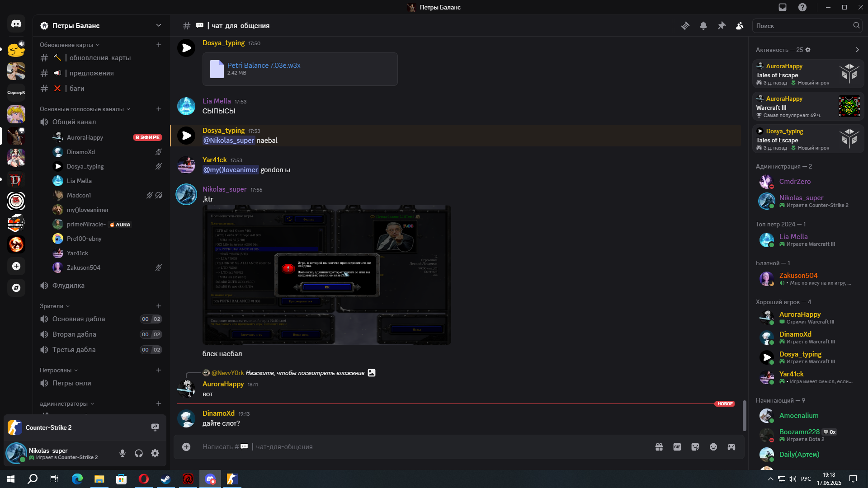
Task: Show hidden icons in system tray
Action: pos(770,479)
